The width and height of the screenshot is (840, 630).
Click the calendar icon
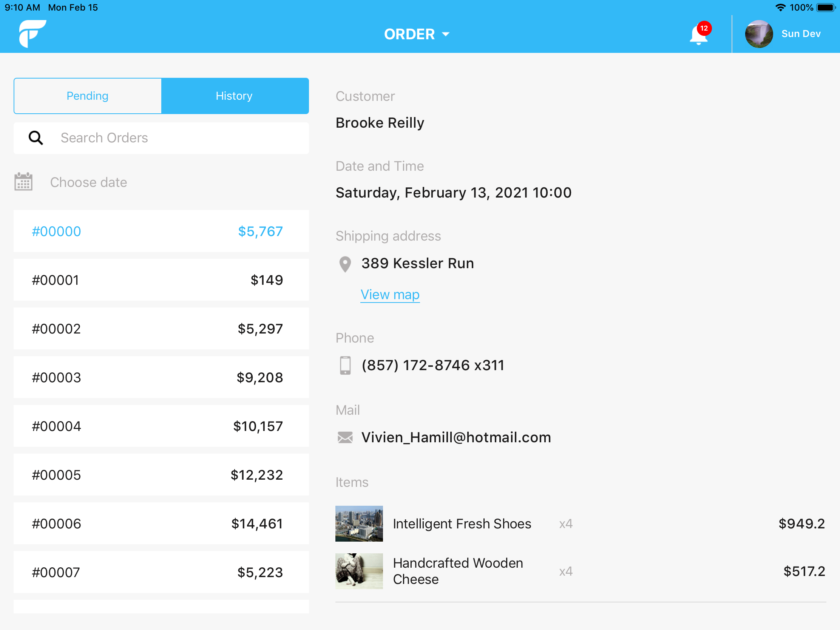click(x=23, y=182)
